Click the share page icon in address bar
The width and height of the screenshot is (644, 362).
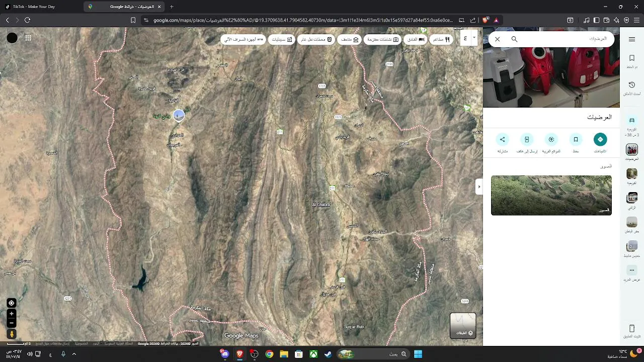[473, 20]
